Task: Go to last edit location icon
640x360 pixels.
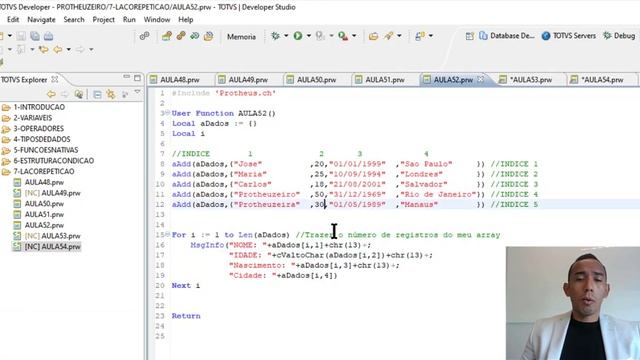Action: (43, 49)
